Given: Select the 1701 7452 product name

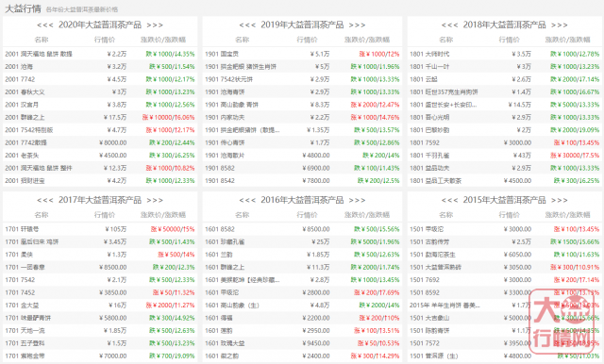Looking at the screenshot, I should coord(20,293).
